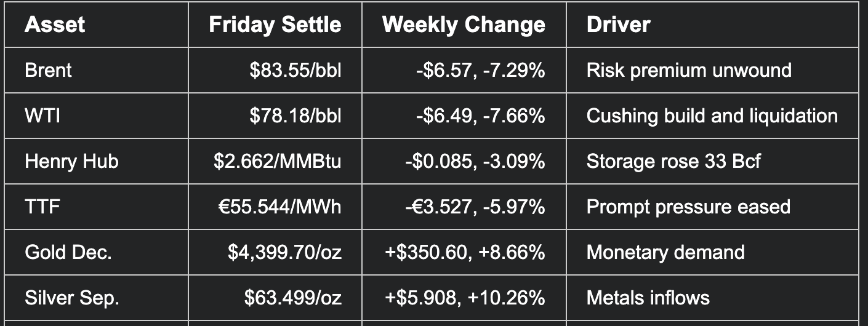The width and height of the screenshot is (868, 326).
Task: Click the Asset column header
Action: [54, 25]
